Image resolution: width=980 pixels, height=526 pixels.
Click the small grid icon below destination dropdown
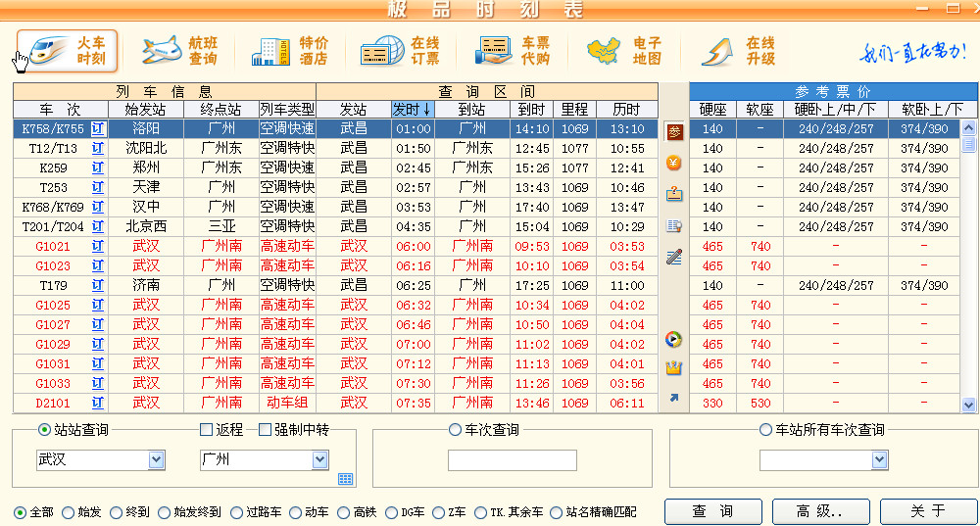[345, 479]
